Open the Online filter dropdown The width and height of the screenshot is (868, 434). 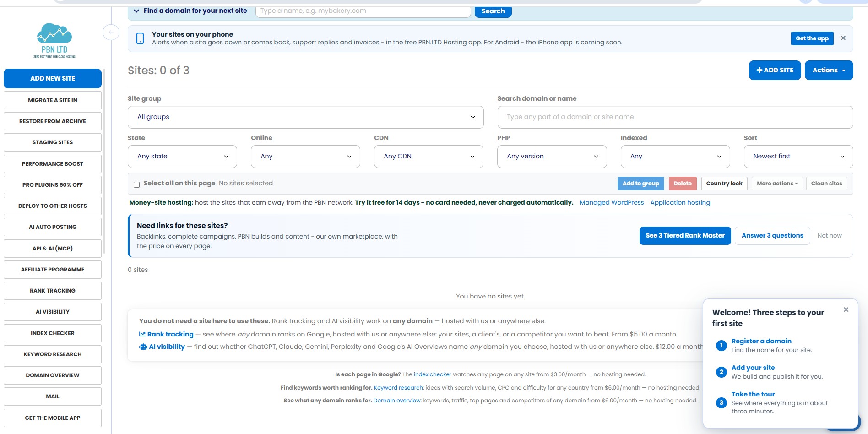click(x=305, y=157)
